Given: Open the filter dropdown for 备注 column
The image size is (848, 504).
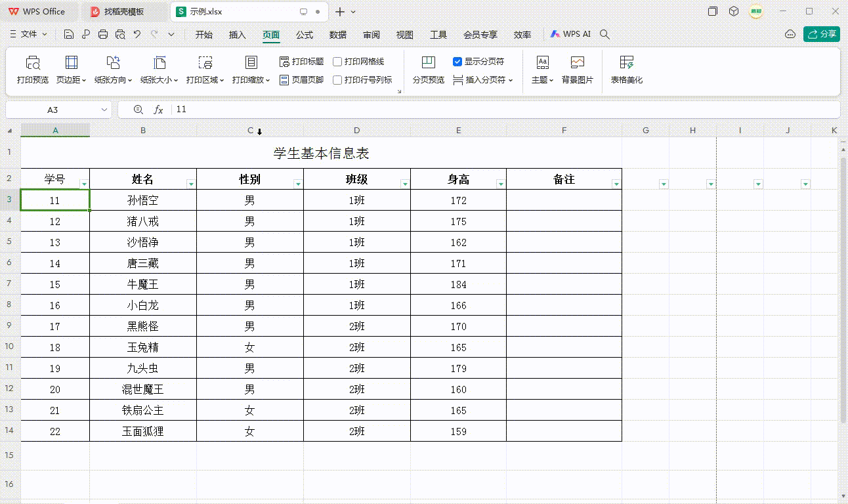Looking at the screenshot, I should click(x=616, y=184).
